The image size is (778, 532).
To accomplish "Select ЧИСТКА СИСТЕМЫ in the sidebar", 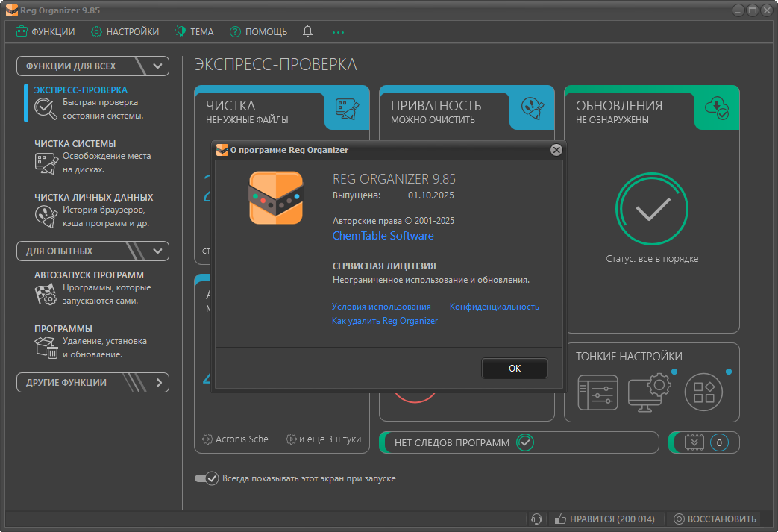I will point(75,144).
